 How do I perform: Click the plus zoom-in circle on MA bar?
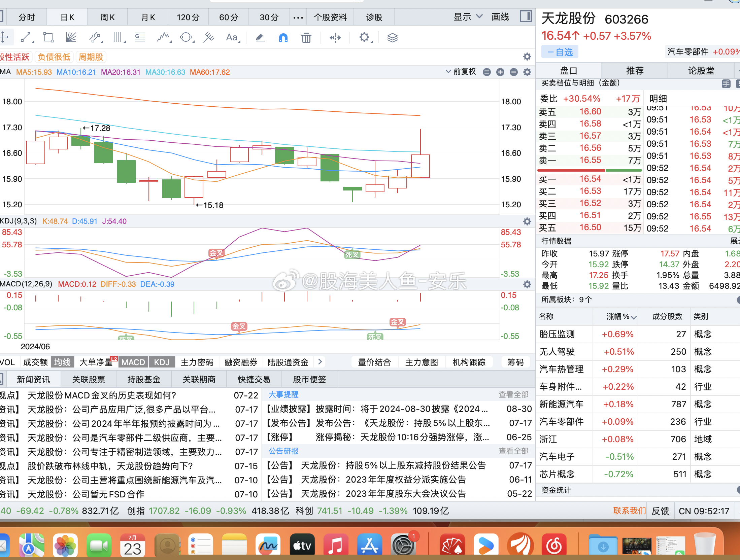(500, 72)
